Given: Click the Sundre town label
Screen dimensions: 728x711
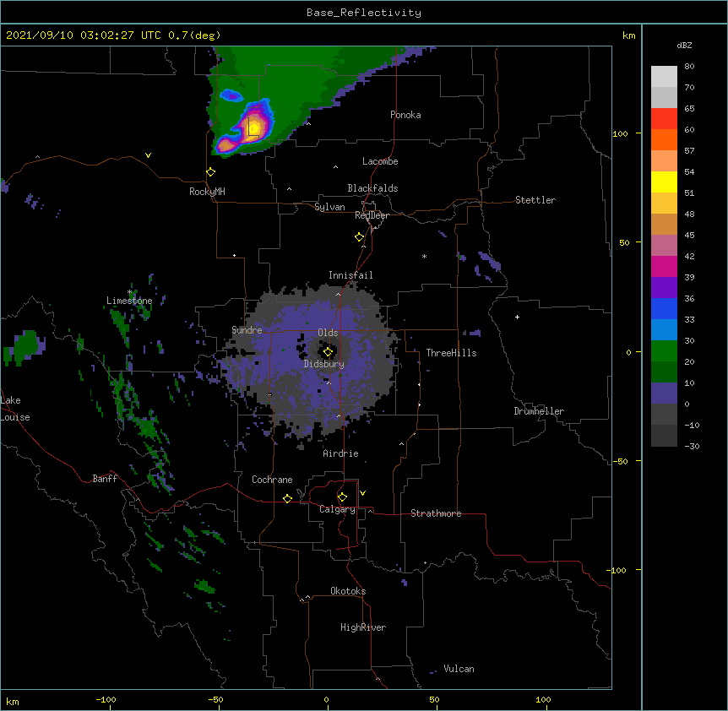Looking at the screenshot, I should [247, 330].
